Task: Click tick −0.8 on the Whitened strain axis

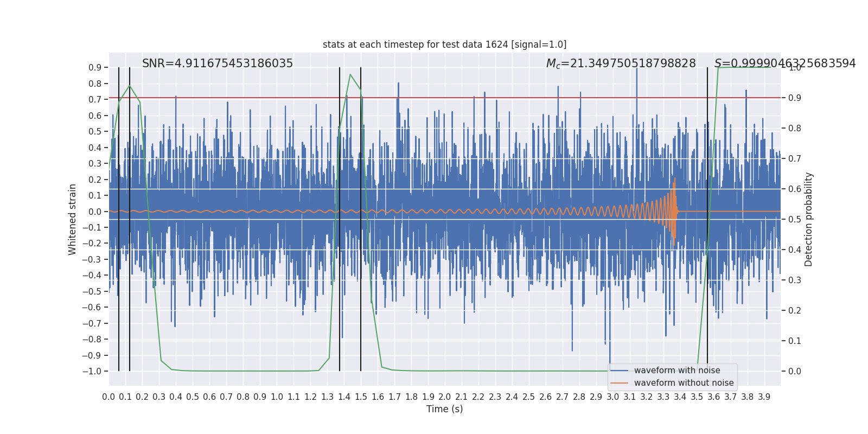Action: tap(92, 339)
